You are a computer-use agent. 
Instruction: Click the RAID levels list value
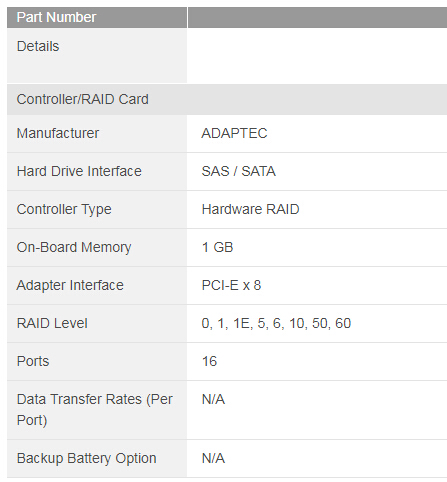[276, 323]
